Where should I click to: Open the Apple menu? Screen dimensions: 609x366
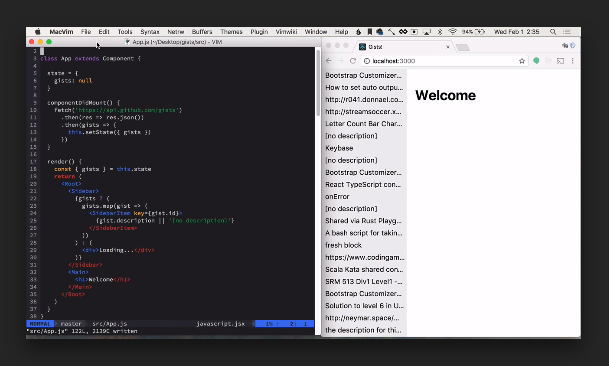pos(38,32)
